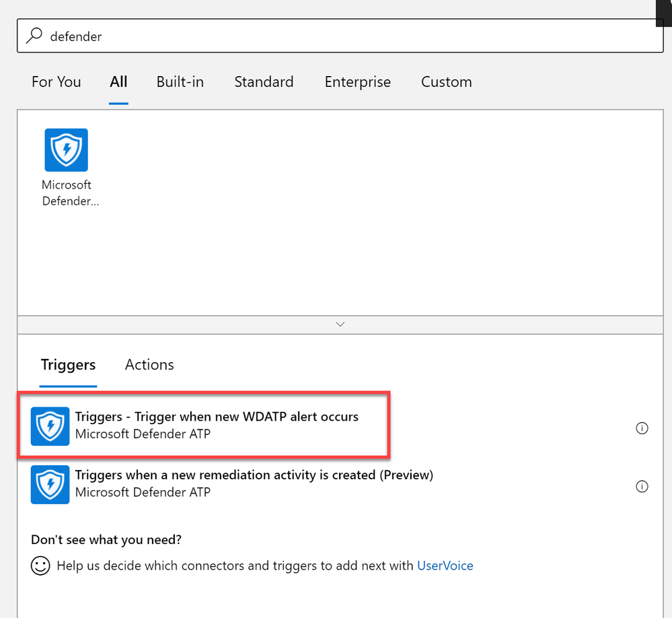Click 'Microsoft Defender ATP' under the remediation trigger
This screenshot has height=618, width=672.
click(x=143, y=492)
